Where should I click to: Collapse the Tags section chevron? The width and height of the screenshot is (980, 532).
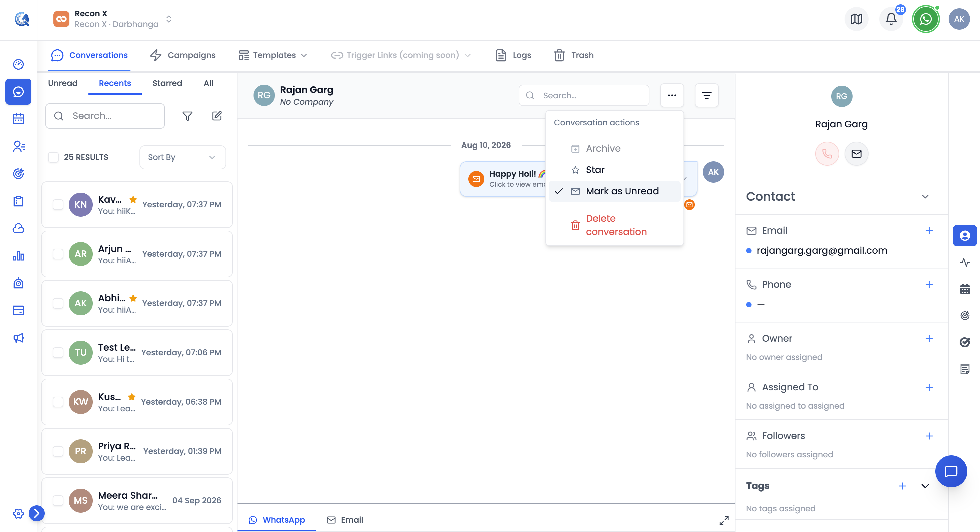[x=925, y=486]
